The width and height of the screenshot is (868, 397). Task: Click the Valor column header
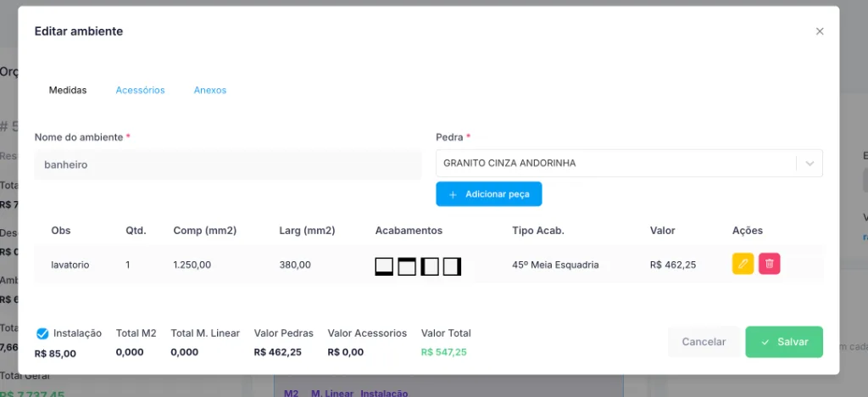663,231
